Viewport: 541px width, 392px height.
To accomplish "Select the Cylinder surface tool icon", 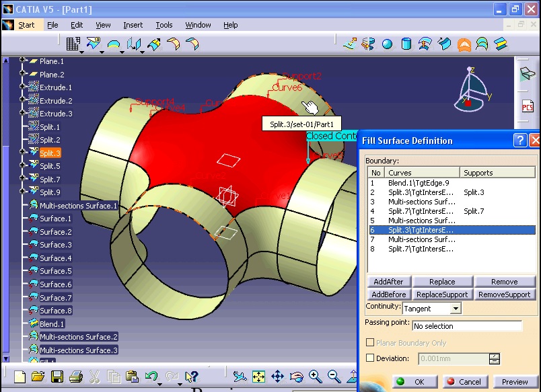I will (406, 44).
